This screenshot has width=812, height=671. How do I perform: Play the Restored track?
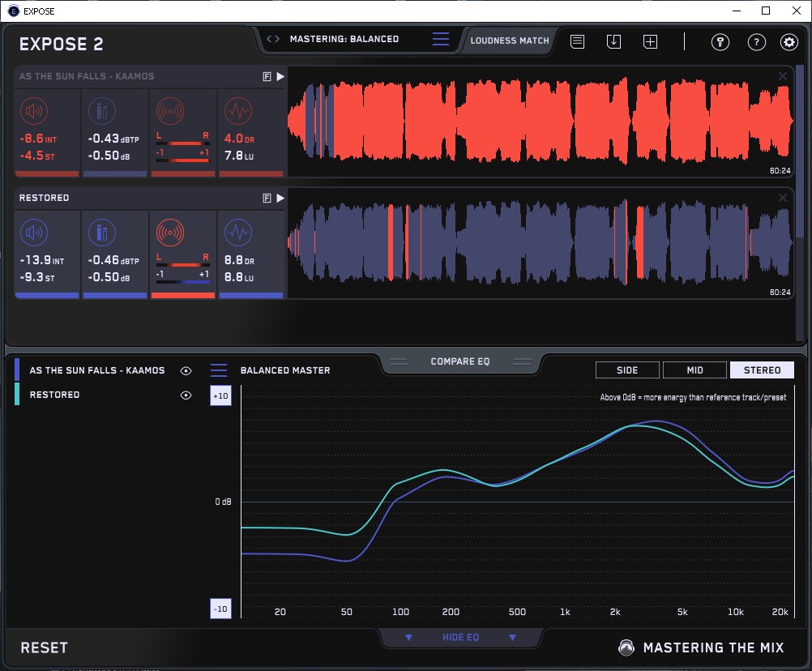coord(280,198)
